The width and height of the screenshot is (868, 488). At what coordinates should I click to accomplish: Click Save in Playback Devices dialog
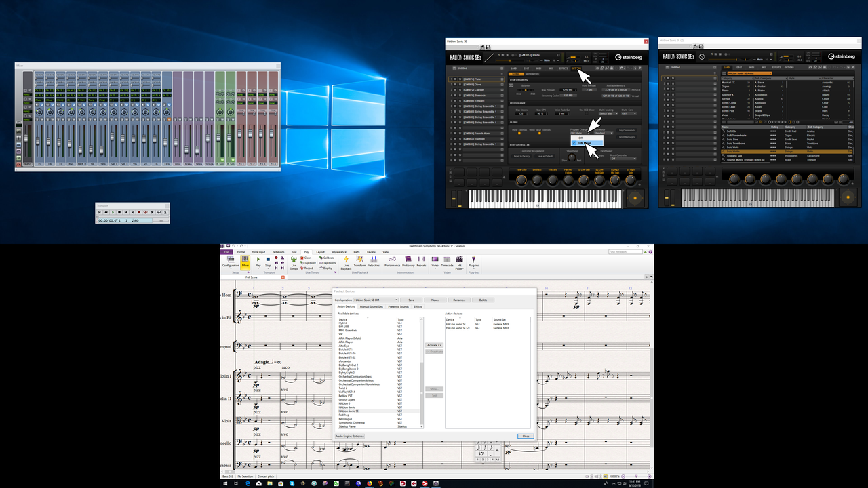[x=411, y=300]
